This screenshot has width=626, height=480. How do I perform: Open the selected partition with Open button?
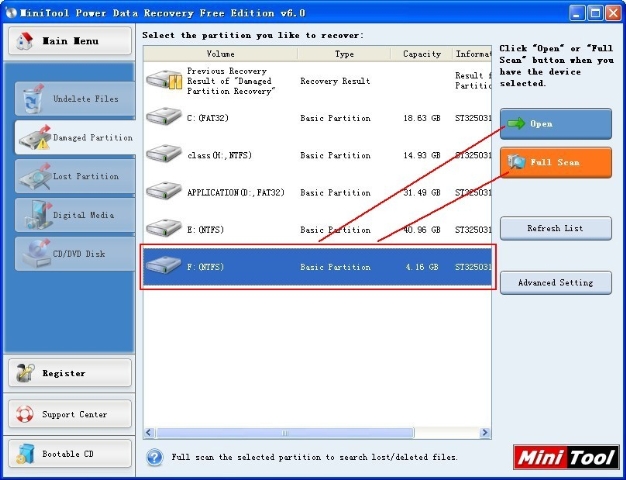tap(556, 124)
